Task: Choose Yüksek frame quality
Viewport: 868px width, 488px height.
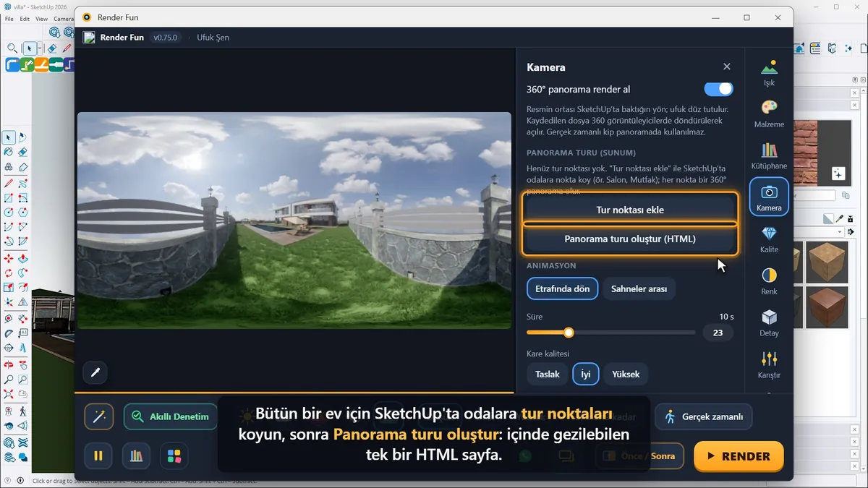Action: (626, 374)
